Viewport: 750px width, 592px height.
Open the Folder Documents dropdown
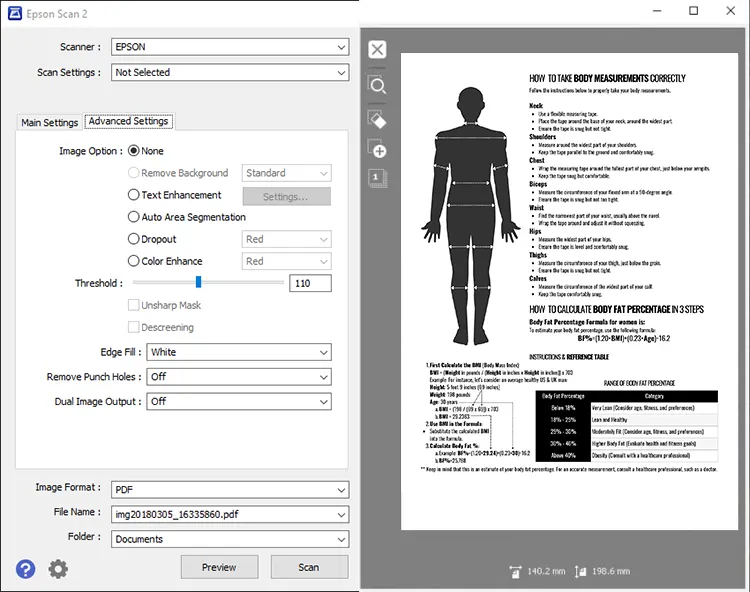pyautogui.click(x=230, y=539)
